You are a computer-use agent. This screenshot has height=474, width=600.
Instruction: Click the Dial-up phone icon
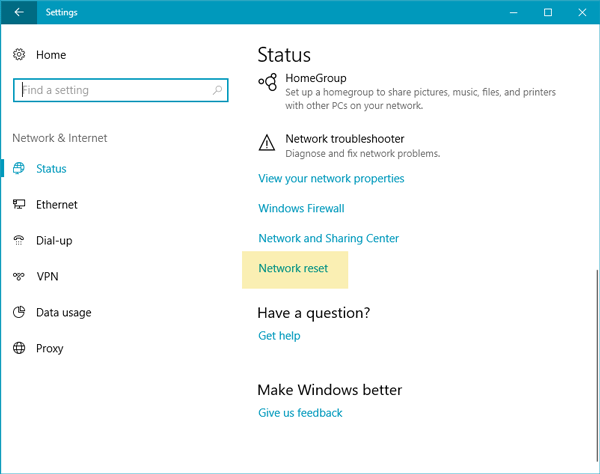pos(19,240)
